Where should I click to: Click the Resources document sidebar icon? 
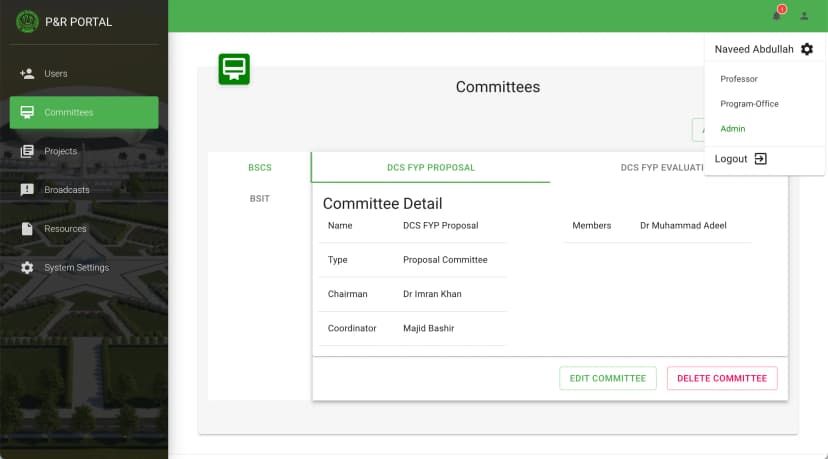27,229
